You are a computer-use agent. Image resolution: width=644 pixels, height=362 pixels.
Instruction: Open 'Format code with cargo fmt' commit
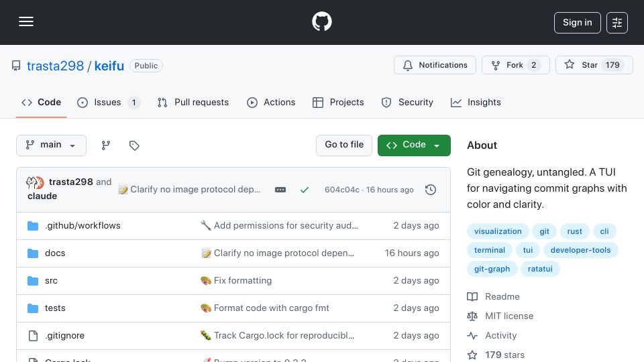pos(272,308)
